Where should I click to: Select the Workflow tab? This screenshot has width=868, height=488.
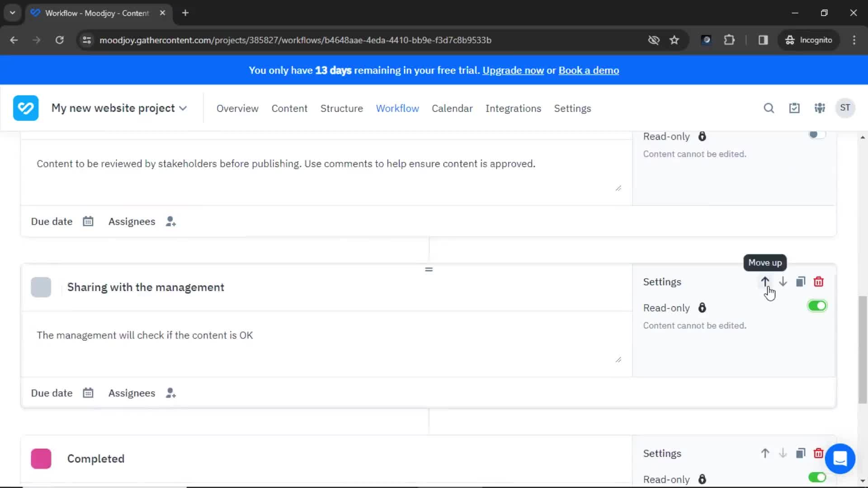397,108
